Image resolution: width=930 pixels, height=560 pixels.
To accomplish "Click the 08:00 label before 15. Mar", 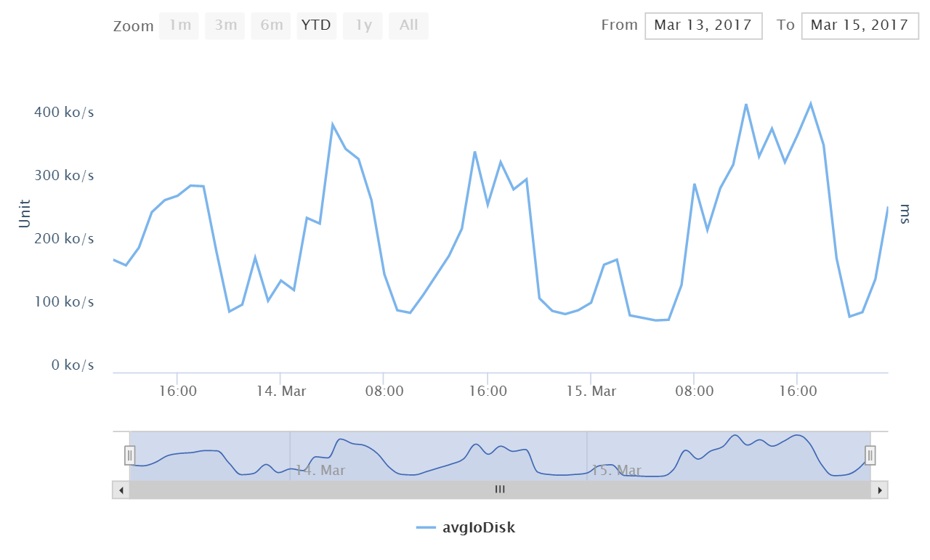I will point(384,391).
